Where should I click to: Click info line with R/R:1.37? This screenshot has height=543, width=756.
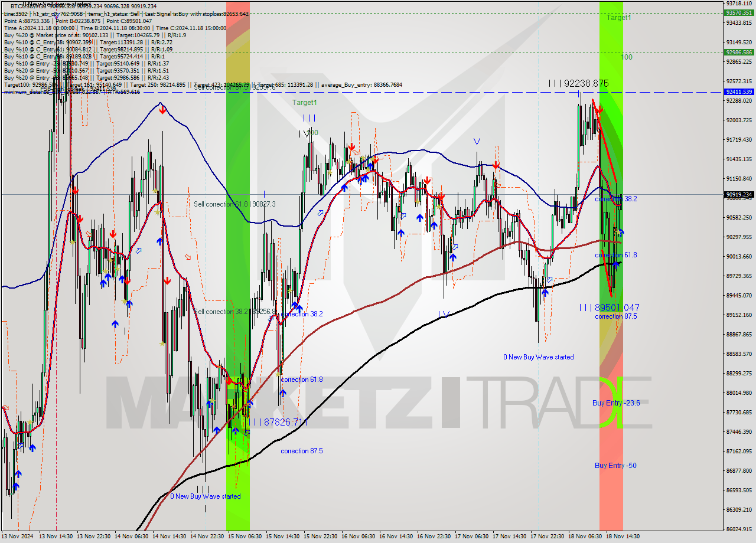tap(86, 63)
